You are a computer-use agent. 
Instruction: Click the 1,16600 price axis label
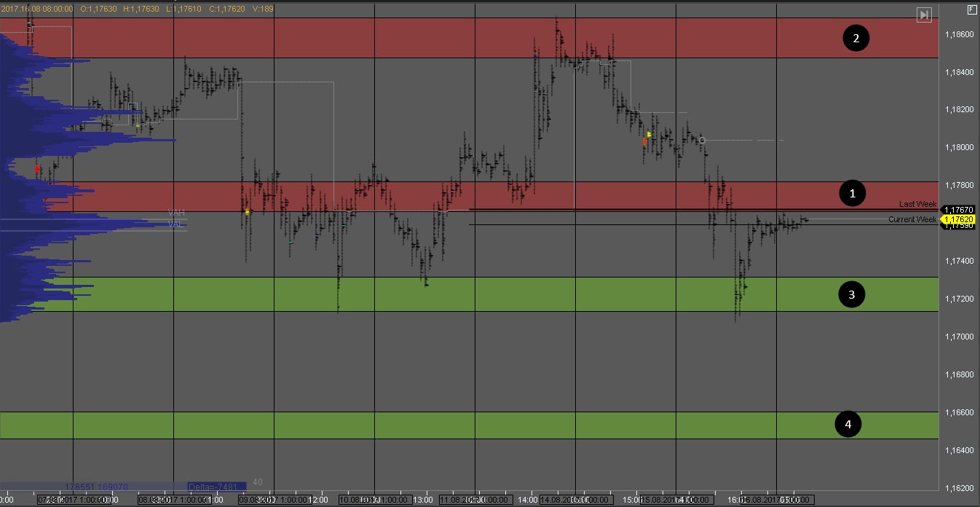[959, 412]
